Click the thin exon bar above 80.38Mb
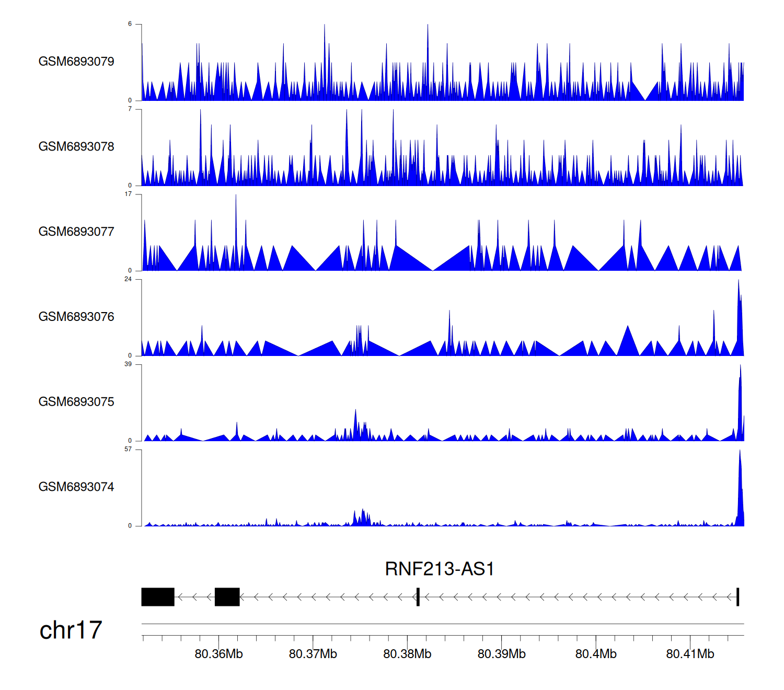 tap(418, 597)
